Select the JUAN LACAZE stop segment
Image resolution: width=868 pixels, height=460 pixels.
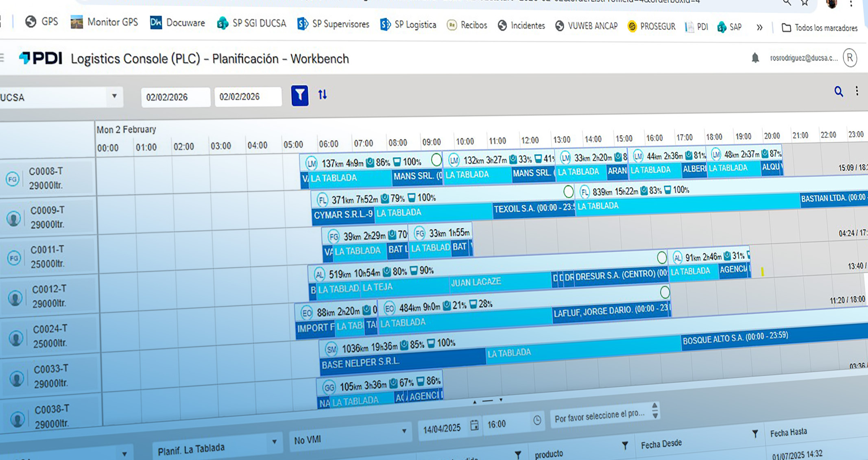point(500,282)
